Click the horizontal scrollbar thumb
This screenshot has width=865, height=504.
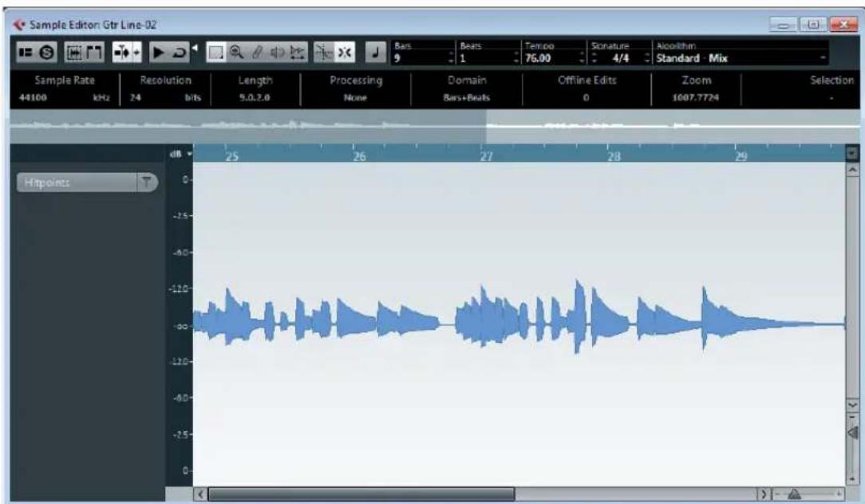tap(361, 494)
